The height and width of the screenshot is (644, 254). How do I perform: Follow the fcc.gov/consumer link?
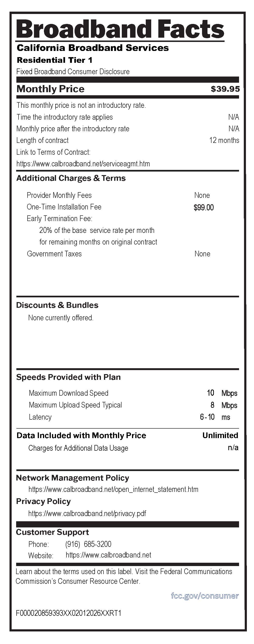pos(205,596)
